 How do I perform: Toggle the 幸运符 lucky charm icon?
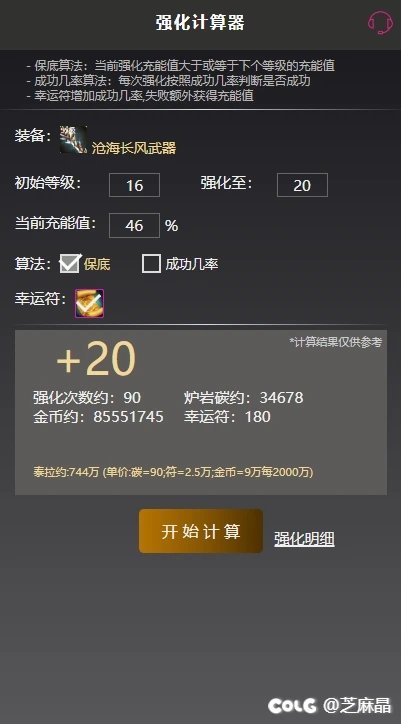(90, 303)
